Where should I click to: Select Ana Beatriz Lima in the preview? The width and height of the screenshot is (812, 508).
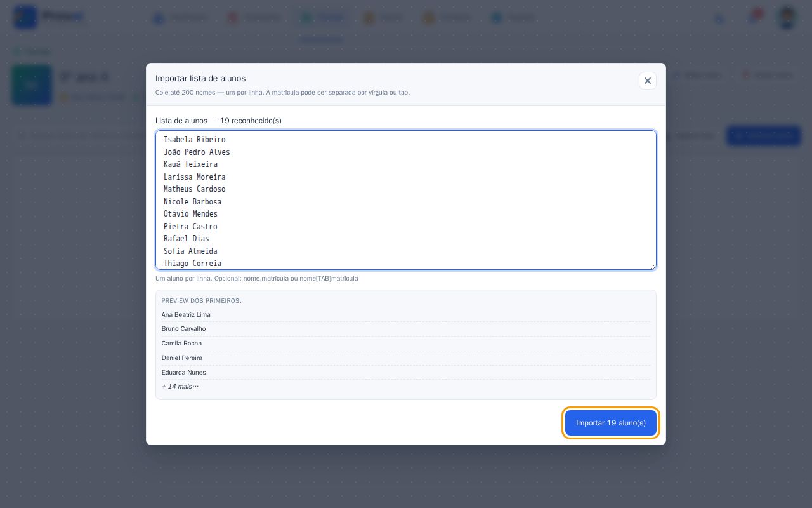(x=186, y=315)
